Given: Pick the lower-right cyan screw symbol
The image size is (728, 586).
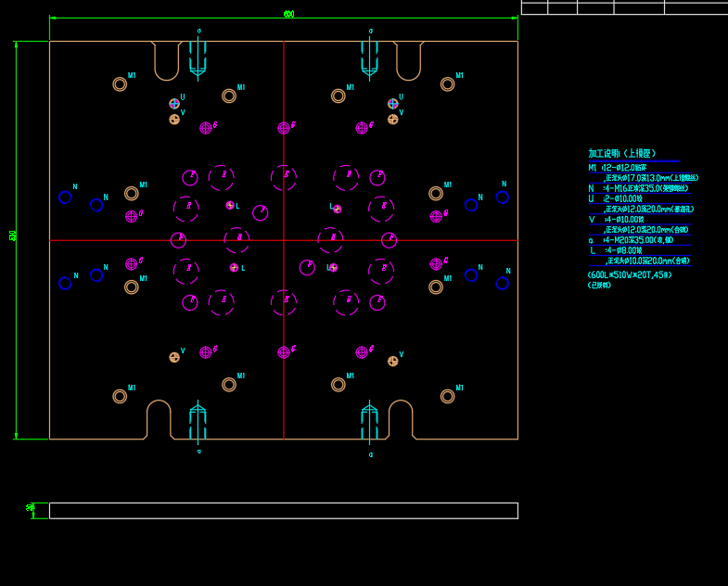Looking at the screenshot, I should click(x=369, y=422).
